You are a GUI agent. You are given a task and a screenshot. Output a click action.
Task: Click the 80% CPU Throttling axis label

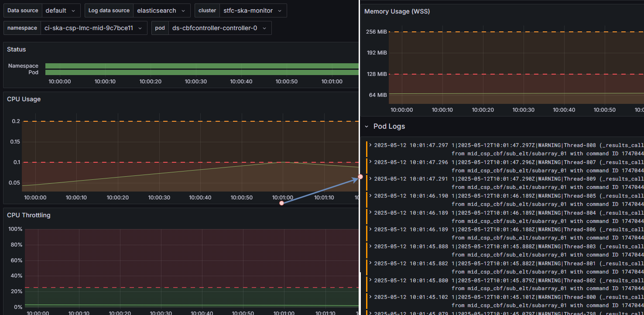(x=17, y=245)
